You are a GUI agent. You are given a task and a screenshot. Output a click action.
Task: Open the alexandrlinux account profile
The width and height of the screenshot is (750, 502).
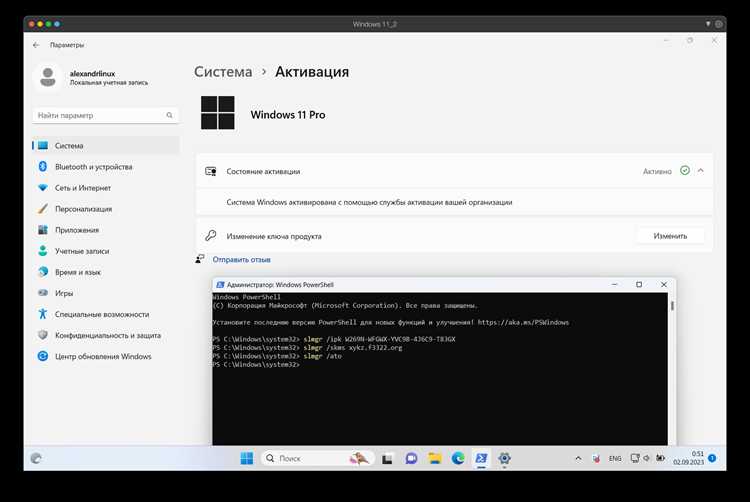pos(92,77)
